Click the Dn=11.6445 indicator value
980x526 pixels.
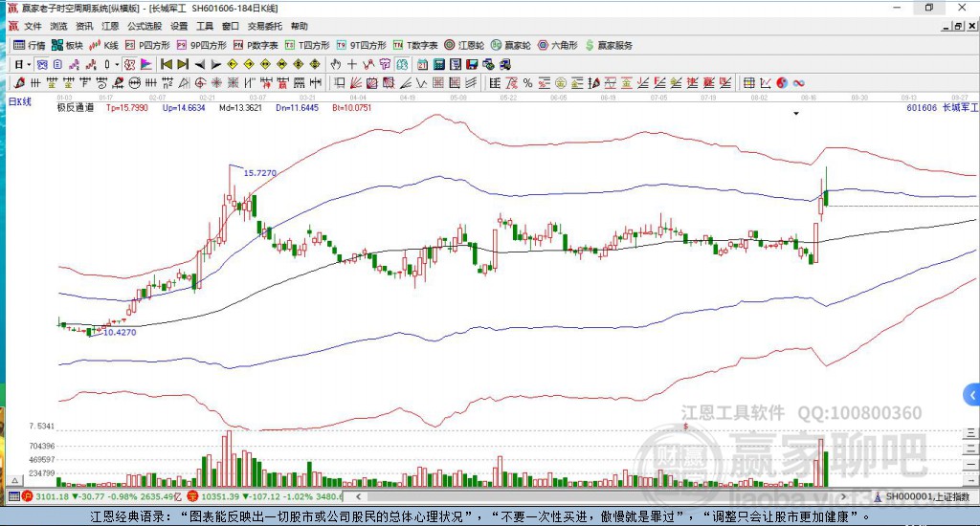(x=297, y=107)
